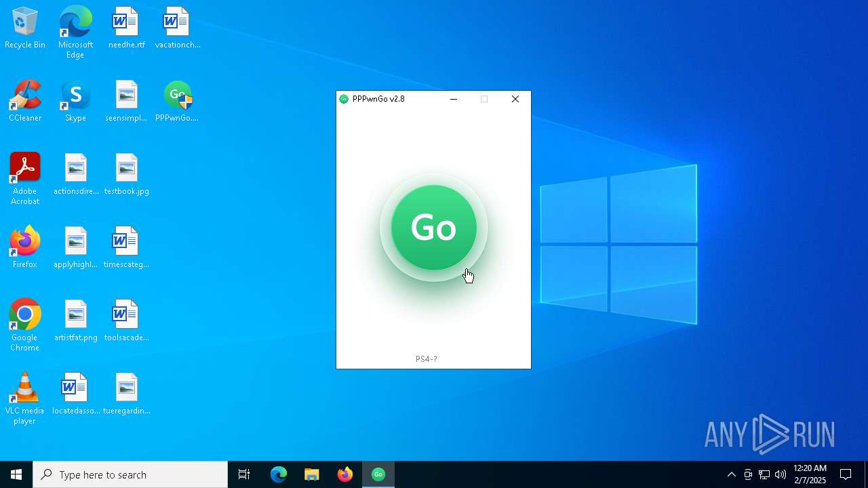Open the volume control tray icon

(781, 474)
